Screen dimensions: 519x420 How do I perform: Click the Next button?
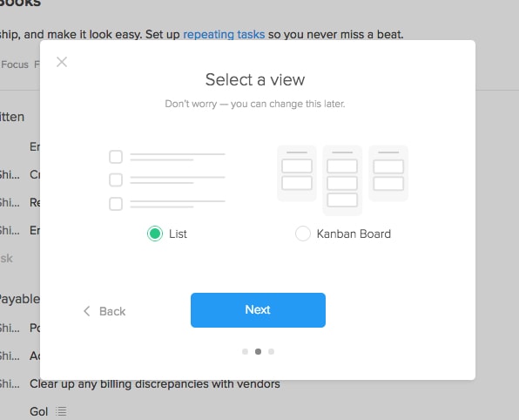[258, 310]
